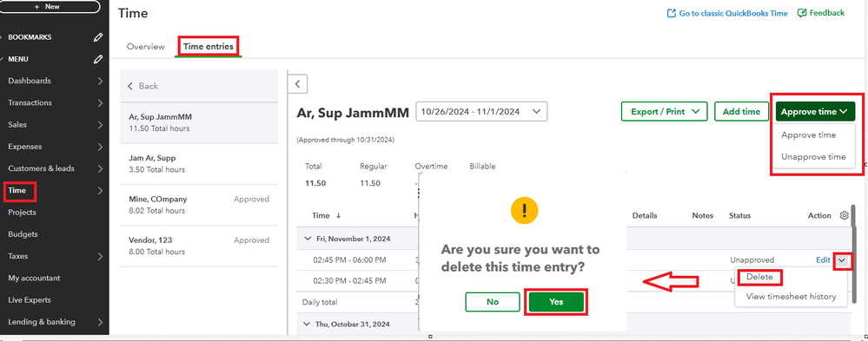Click the pencil icon next to MENU
Viewport: 868px width, 341px height.
pos(98,59)
